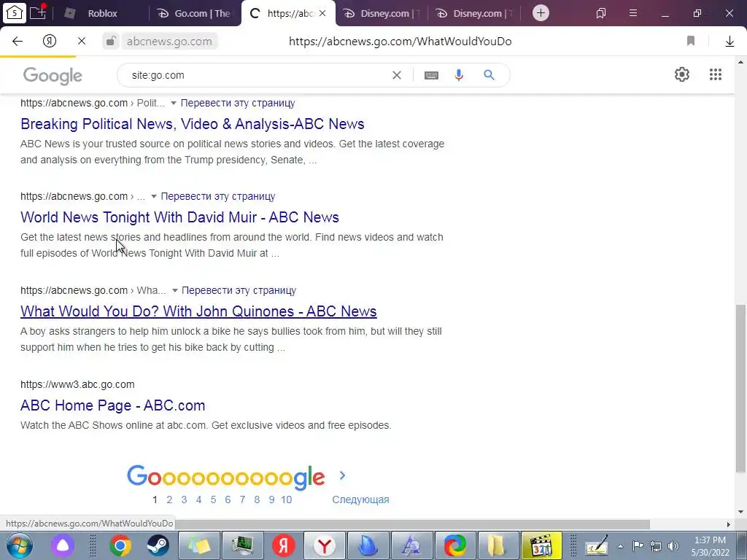
Task: Click the Google logo
Action: coord(53,75)
